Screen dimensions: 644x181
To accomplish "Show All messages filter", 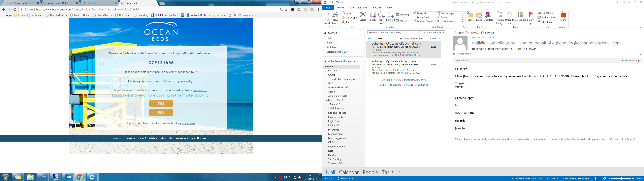I will (x=369, y=38).
